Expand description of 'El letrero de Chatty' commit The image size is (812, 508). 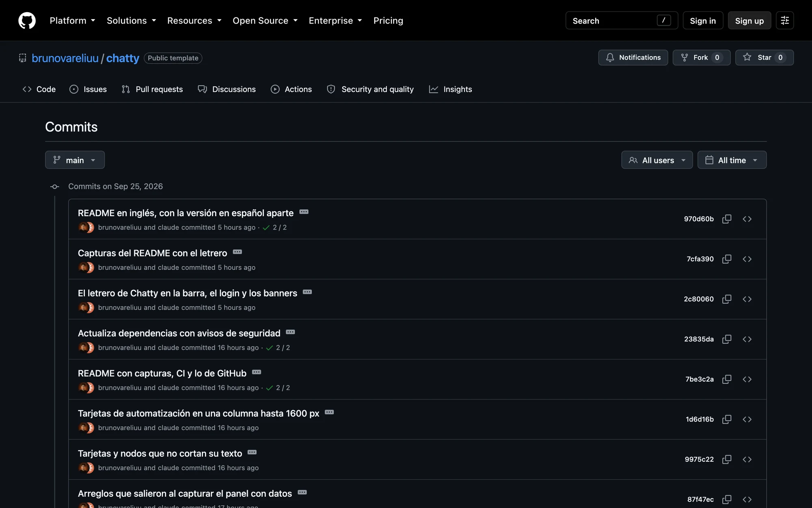point(307,292)
